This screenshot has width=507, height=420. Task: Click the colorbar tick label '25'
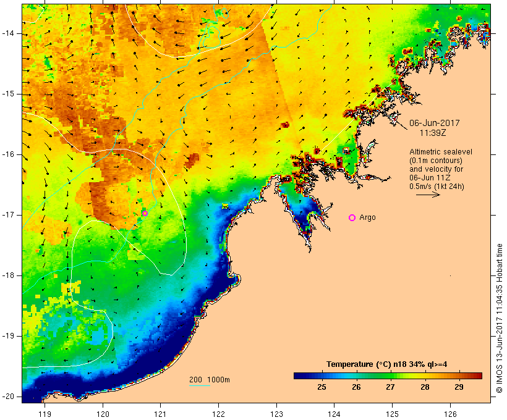tap(322, 387)
